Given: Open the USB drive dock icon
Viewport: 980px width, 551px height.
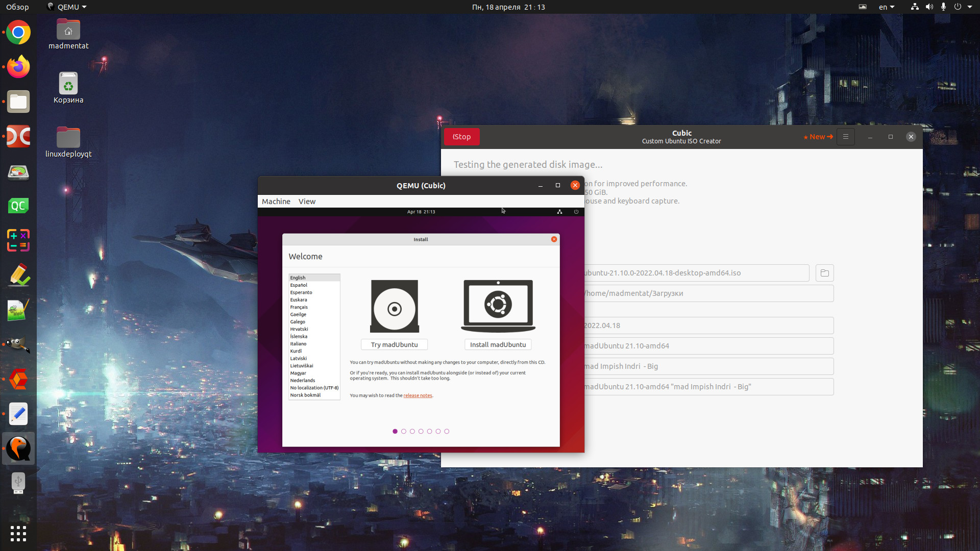Looking at the screenshot, I should tap(18, 483).
